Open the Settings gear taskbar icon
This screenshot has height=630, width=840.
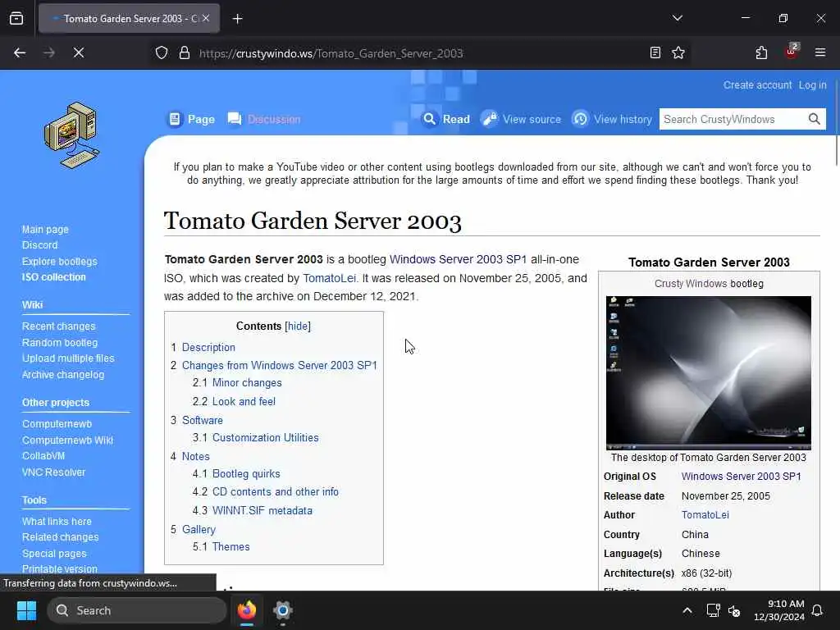tap(283, 610)
